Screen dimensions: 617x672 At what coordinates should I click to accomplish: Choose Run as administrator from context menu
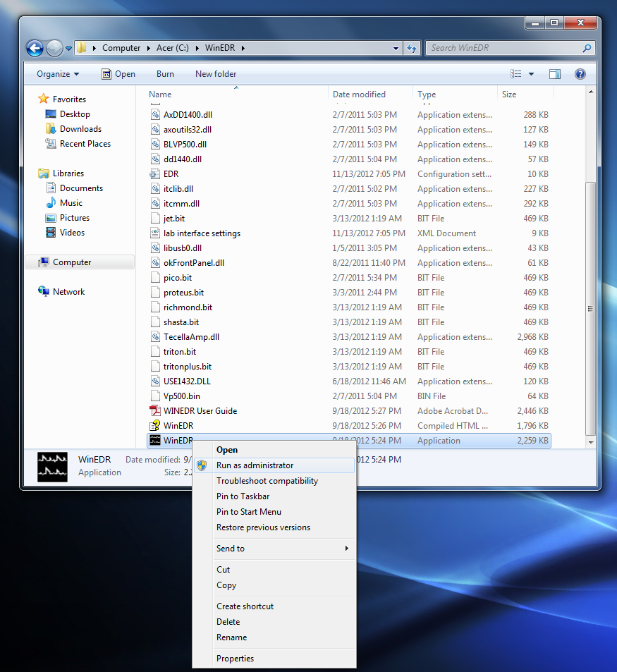[x=274, y=465]
